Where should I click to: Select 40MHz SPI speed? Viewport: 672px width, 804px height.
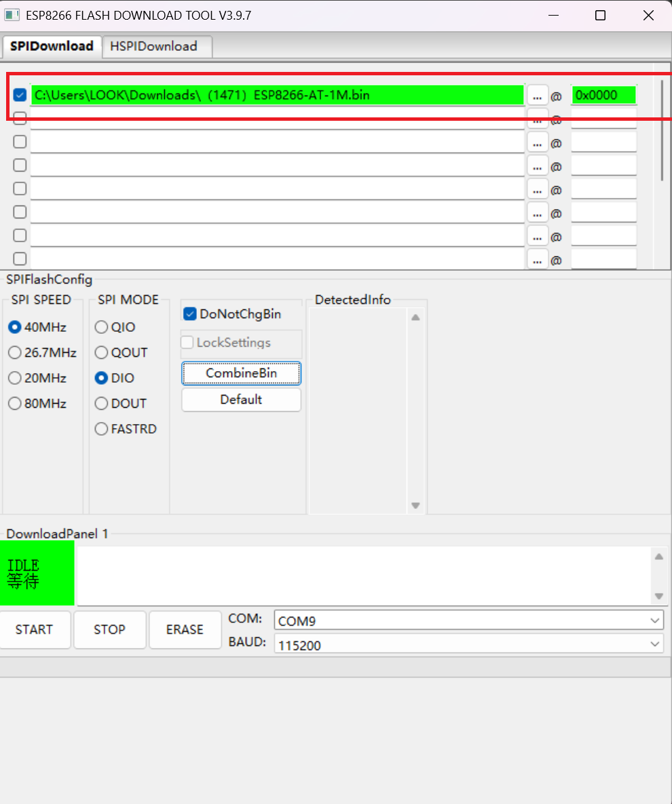click(x=37, y=326)
